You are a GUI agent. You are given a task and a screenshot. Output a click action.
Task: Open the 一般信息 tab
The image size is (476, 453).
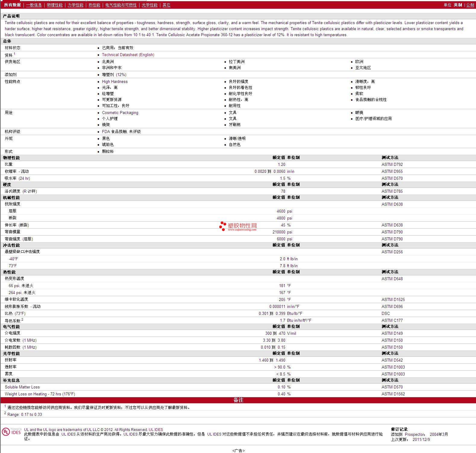(x=34, y=5)
